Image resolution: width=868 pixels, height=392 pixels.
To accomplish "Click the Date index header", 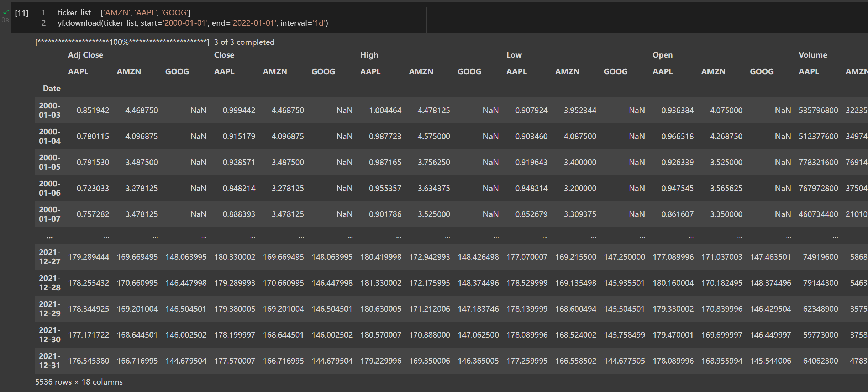I will [x=52, y=88].
